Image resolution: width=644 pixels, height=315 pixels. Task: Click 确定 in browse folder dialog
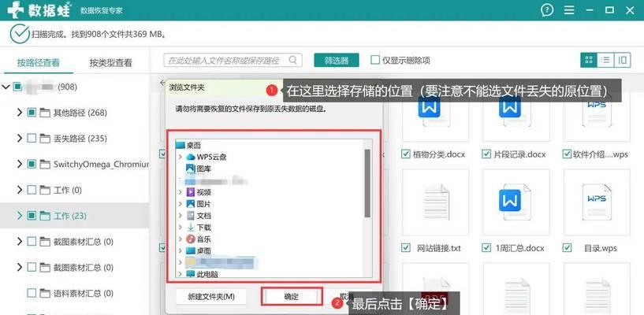[291, 297]
